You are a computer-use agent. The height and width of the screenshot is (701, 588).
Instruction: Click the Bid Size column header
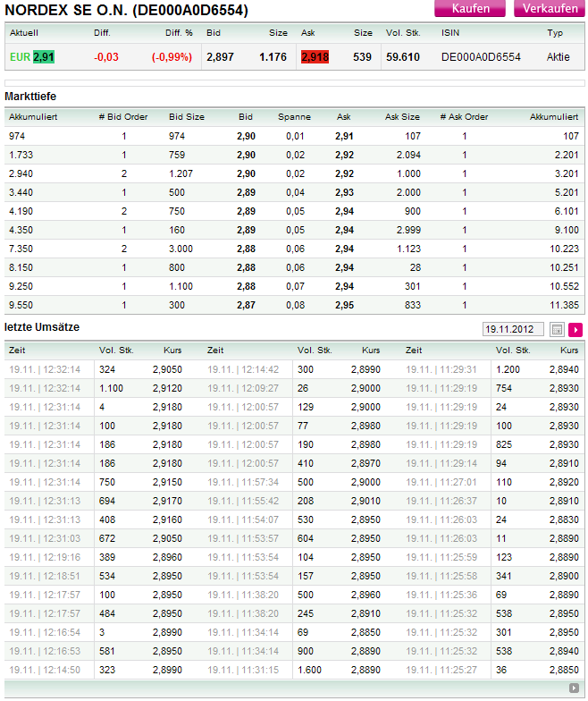pos(186,116)
